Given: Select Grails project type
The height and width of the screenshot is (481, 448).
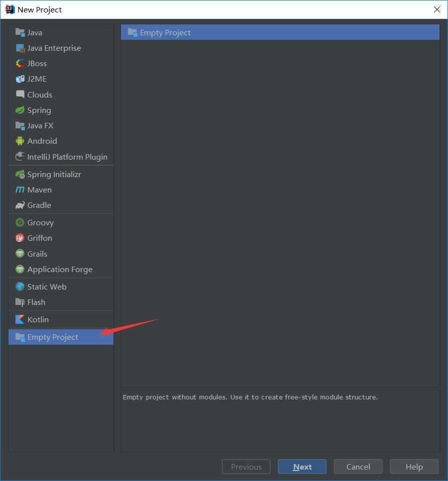Looking at the screenshot, I should 61,254.
